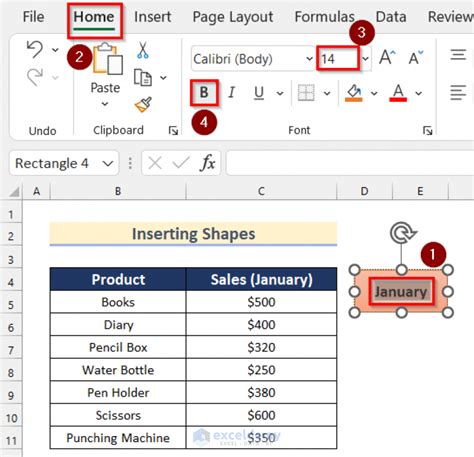Viewport: 474px width, 457px height.
Task: Select column B header
Action: click(x=118, y=191)
